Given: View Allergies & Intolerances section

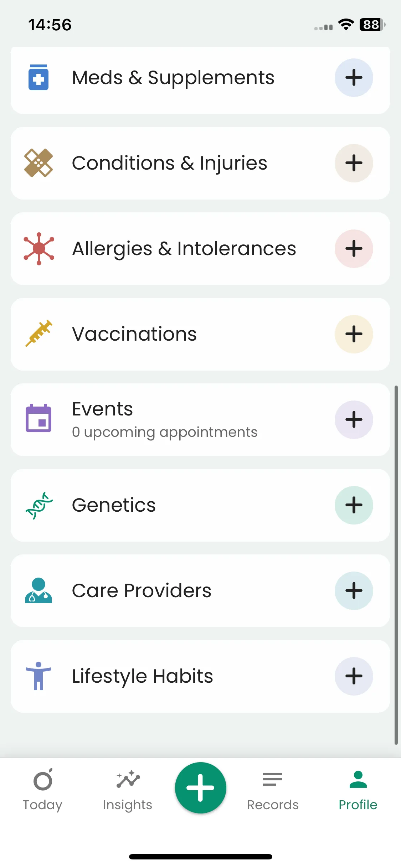Looking at the screenshot, I should [x=184, y=249].
